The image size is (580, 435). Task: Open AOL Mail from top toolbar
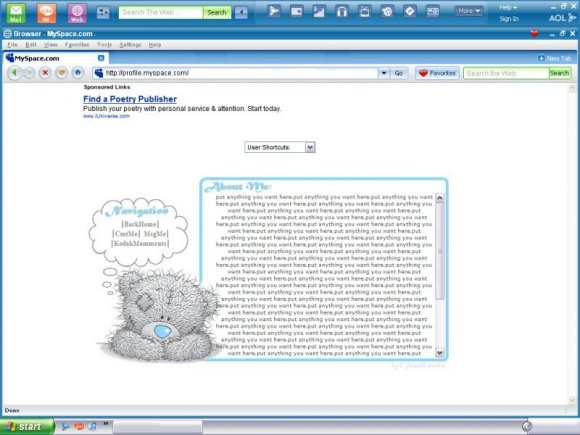coord(16,13)
